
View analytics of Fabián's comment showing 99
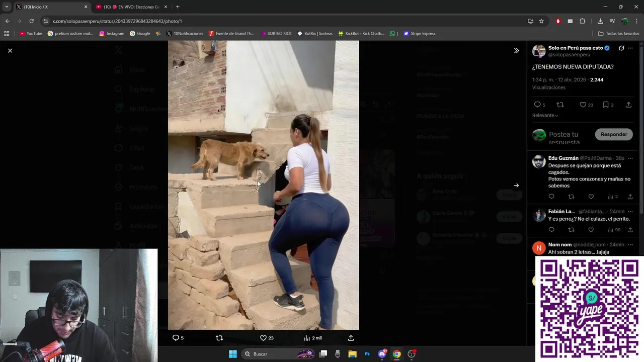[614, 230]
